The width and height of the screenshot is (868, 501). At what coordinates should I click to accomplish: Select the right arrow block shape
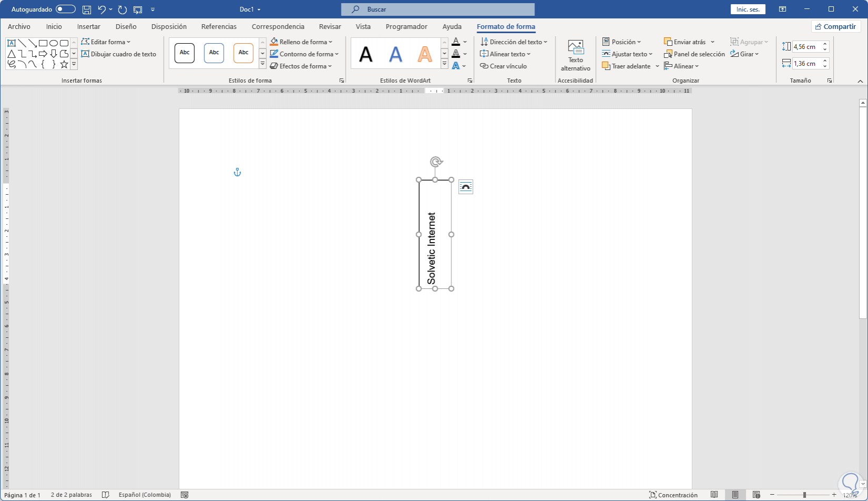click(43, 54)
